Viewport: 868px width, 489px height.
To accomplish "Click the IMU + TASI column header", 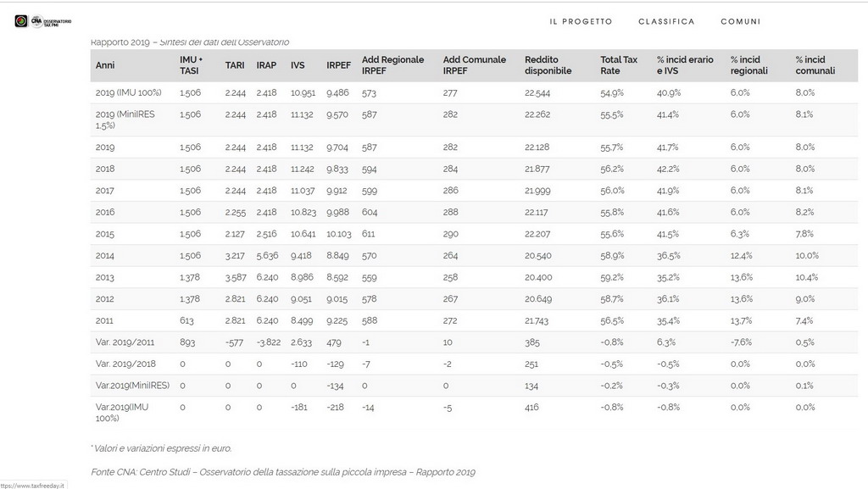I will (191, 65).
